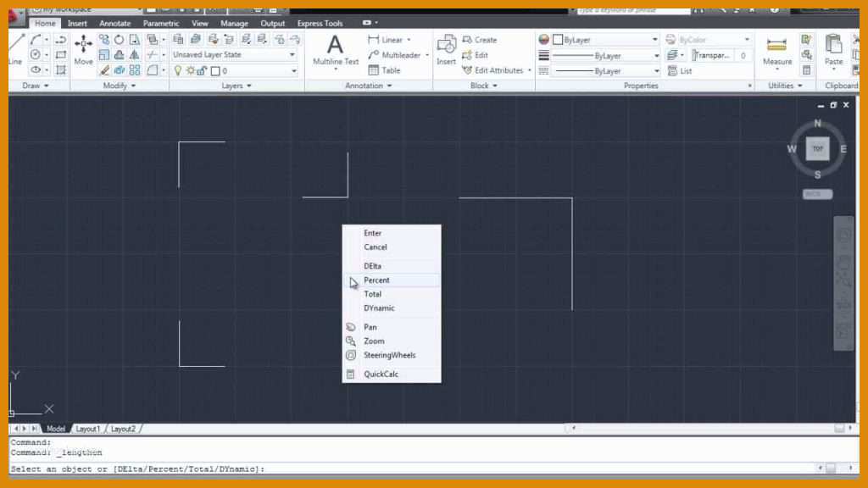
Task: Expand the Layers panel
Action: [x=236, y=86]
